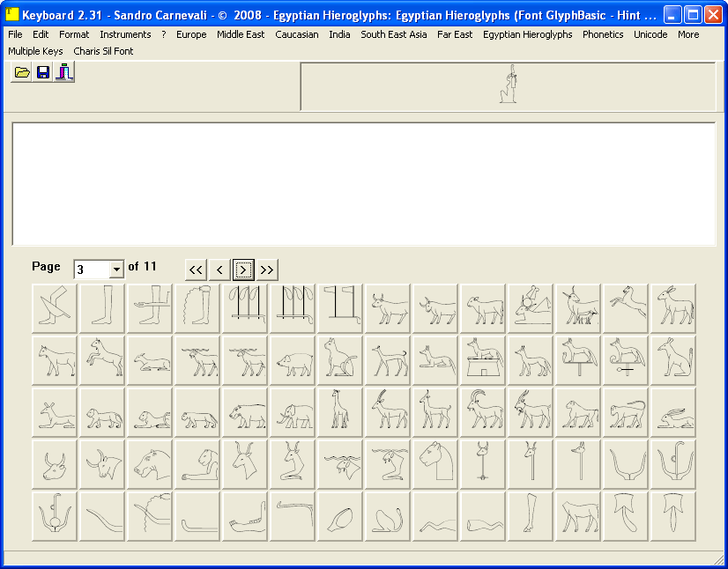Open the File menu
This screenshot has width=728, height=569.
click(15, 34)
